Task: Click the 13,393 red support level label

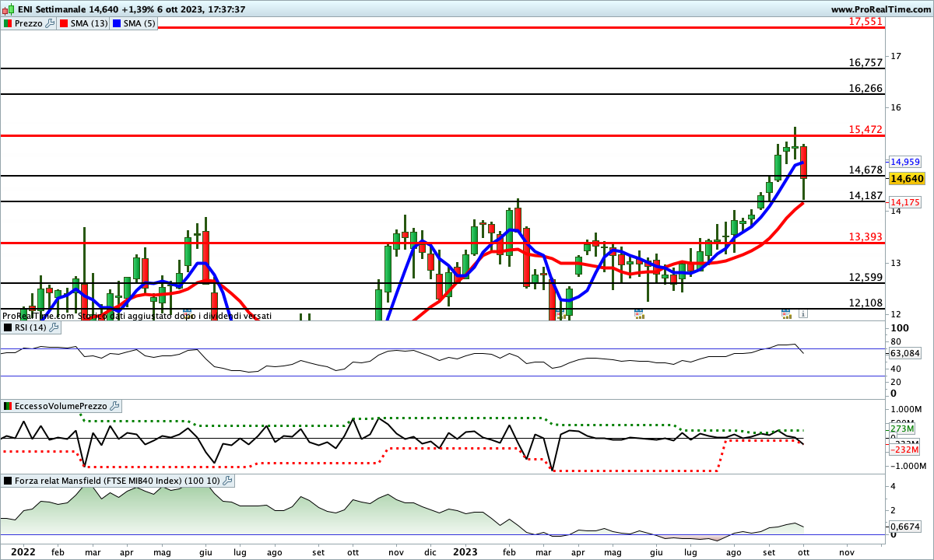Action: click(866, 236)
